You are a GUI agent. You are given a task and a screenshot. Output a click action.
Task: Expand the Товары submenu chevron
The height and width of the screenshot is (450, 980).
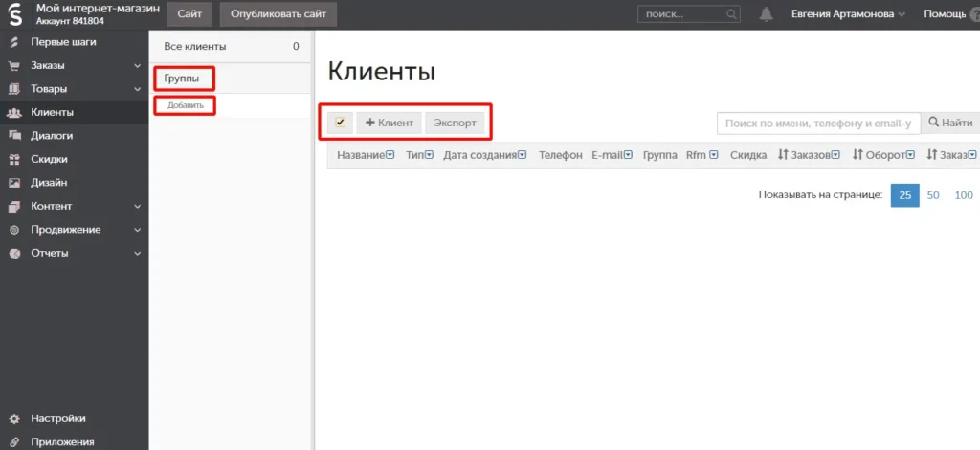tap(138, 89)
